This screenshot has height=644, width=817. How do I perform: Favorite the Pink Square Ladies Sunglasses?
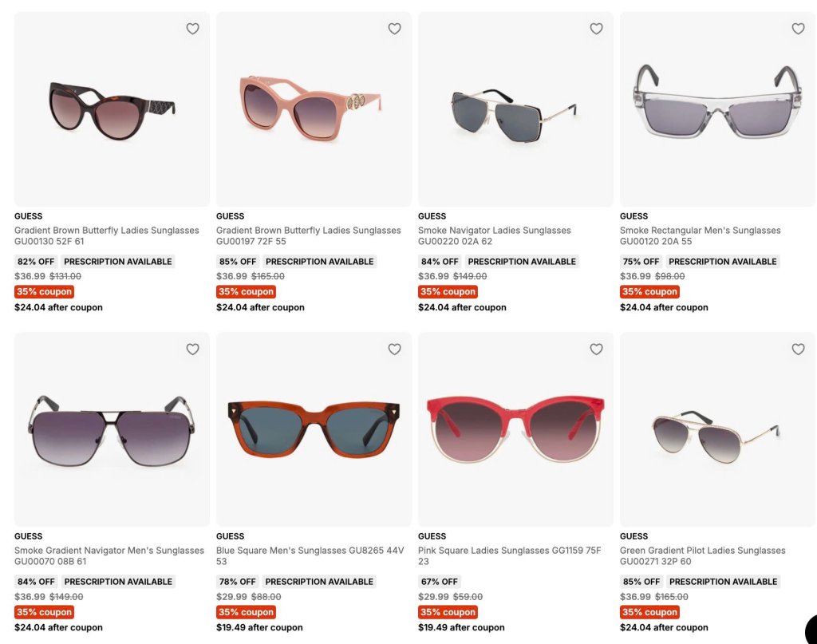596,349
